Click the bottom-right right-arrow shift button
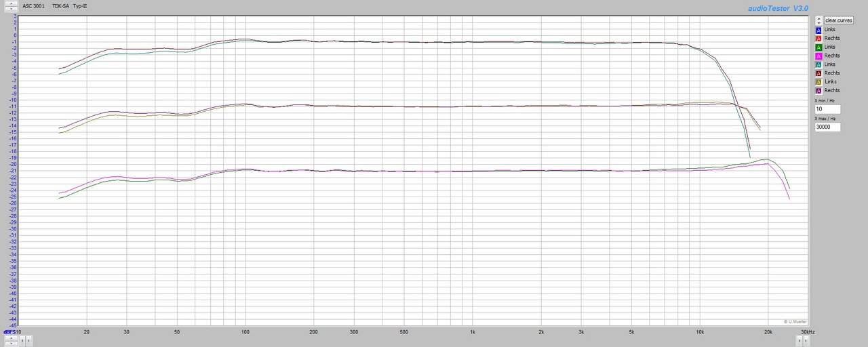Viewport: 868px width, 347px height. point(806,341)
